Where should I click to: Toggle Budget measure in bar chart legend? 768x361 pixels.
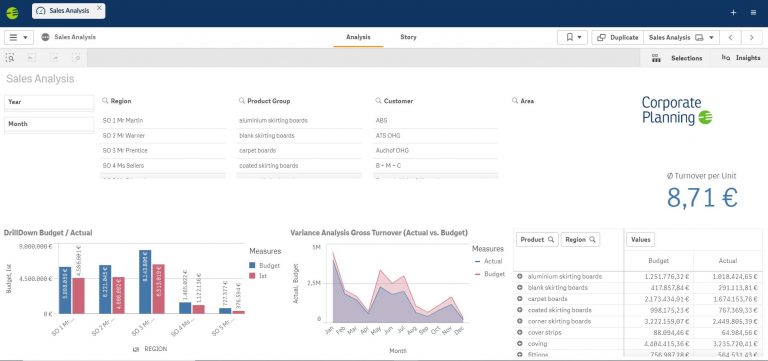(264, 265)
